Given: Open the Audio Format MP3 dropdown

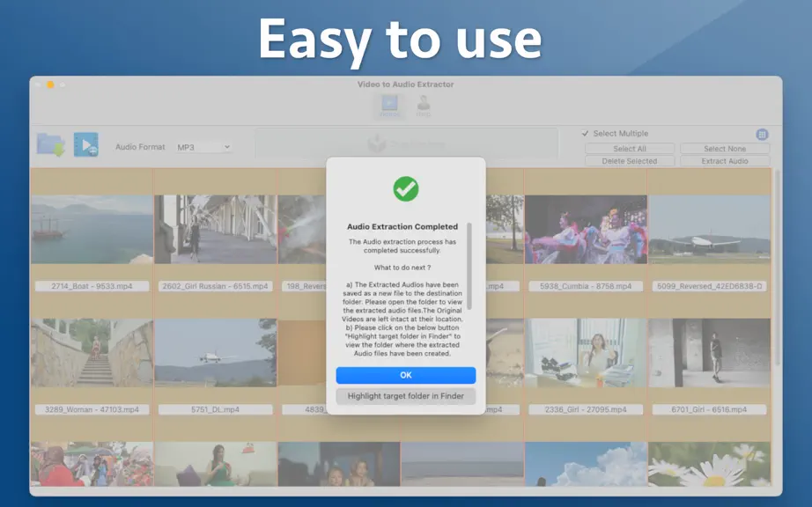Looking at the screenshot, I should click(203, 148).
